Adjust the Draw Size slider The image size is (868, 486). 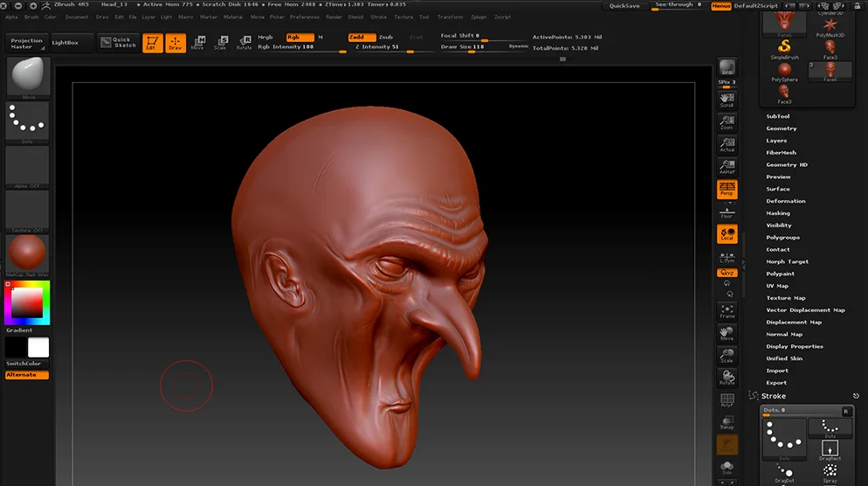pyautogui.click(x=485, y=48)
